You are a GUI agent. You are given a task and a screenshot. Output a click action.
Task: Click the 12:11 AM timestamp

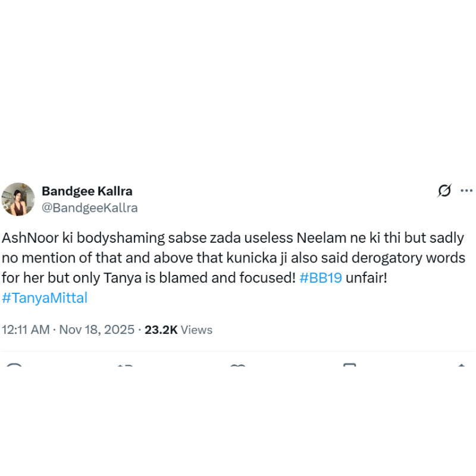[26, 330]
